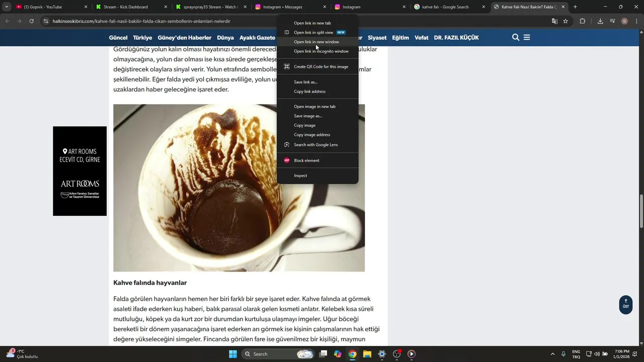Switch to spraynpray35 Stream tab
This screenshot has height=362, width=644.
pos(211,7)
